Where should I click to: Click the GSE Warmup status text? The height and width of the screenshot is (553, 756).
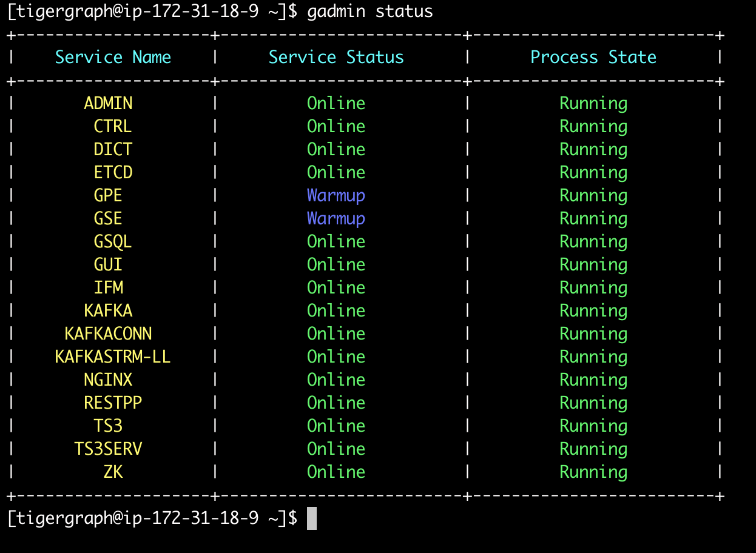(x=336, y=218)
